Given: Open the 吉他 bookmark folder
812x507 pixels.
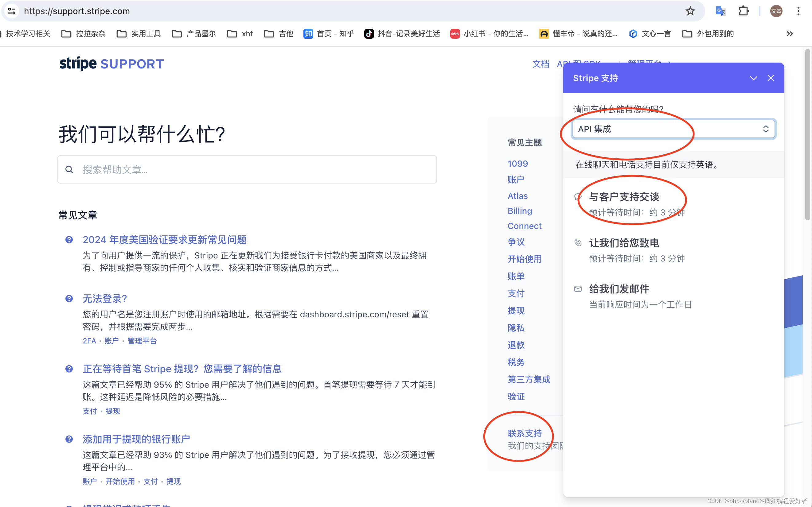Looking at the screenshot, I should pos(279,33).
